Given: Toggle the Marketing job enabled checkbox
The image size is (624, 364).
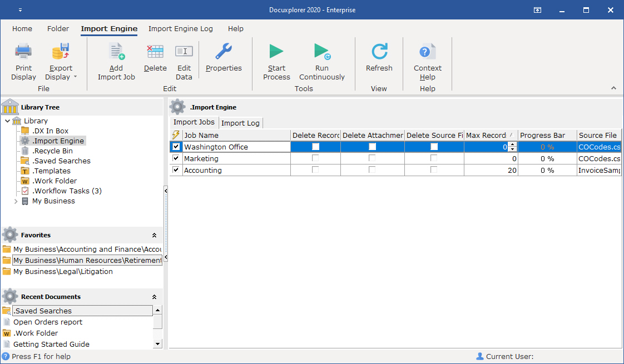Looking at the screenshot, I should pyautogui.click(x=176, y=158).
